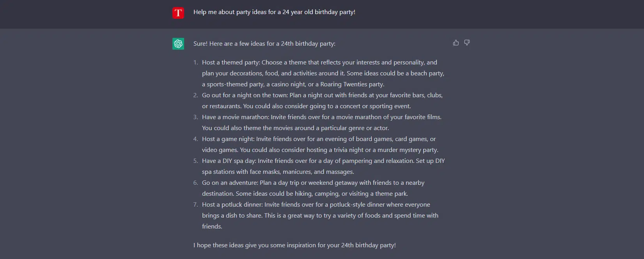
Task: Click the list number 7 marker
Action: tap(196, 205)
